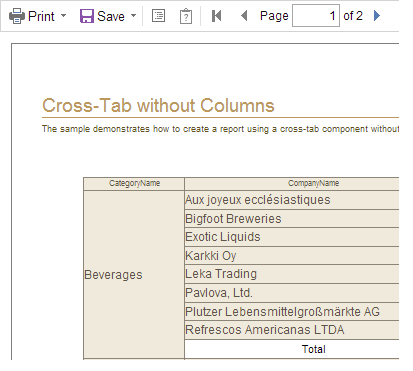Open the Print dropdown arrow
This screenshot has width=413, height=371.
(x=63, y=16)
